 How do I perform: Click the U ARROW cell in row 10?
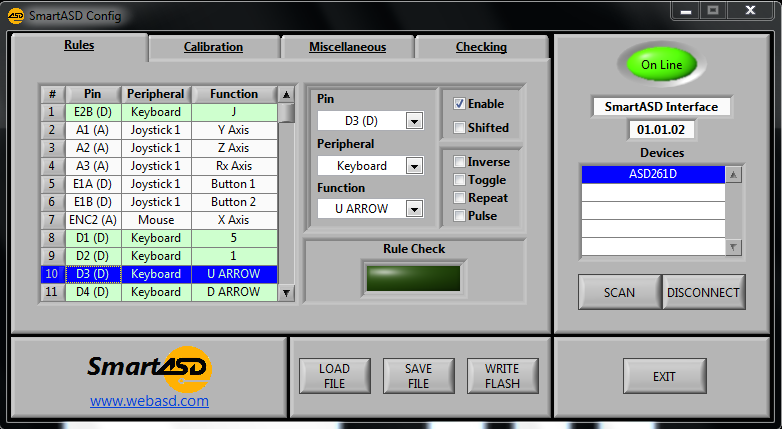point(234,274)
